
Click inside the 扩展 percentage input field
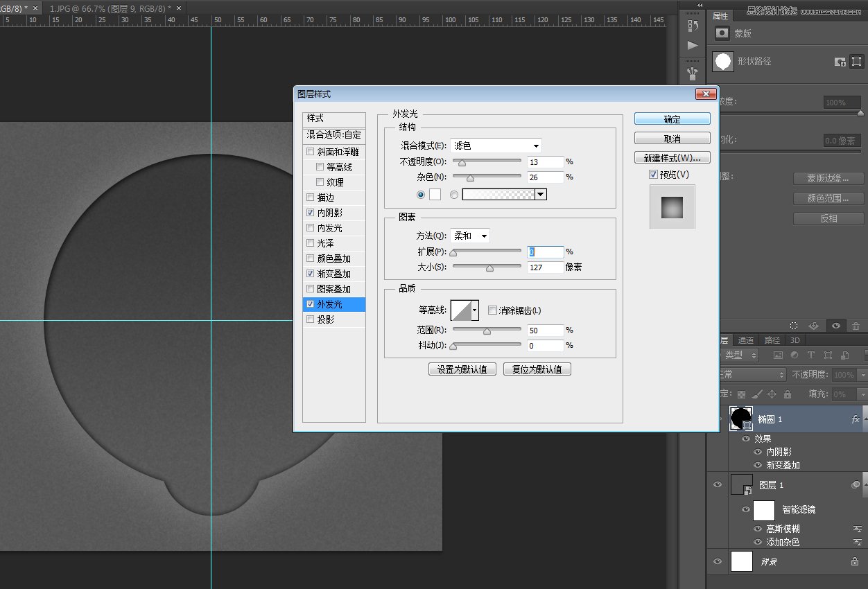tap(545, 251)
